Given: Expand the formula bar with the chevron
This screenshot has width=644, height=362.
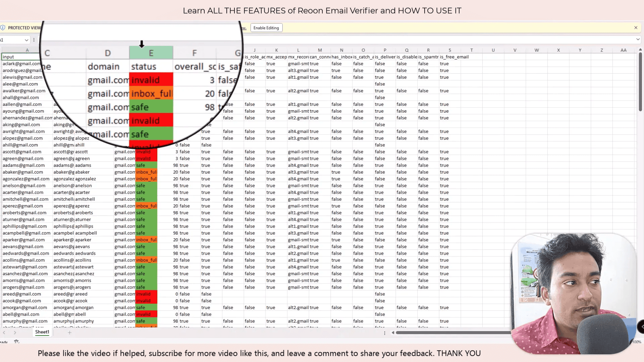Looking at the screenshot, I should point(638,40).
